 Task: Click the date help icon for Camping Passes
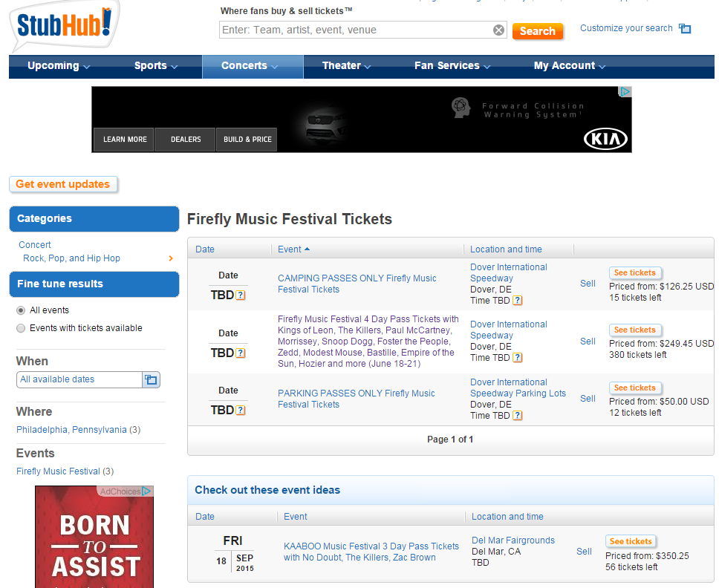[241, 295]
